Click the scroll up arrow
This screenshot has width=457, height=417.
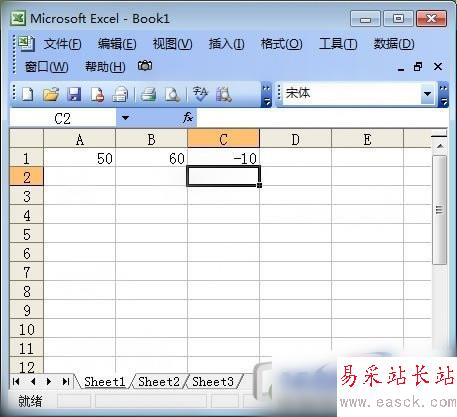point(440,146)
